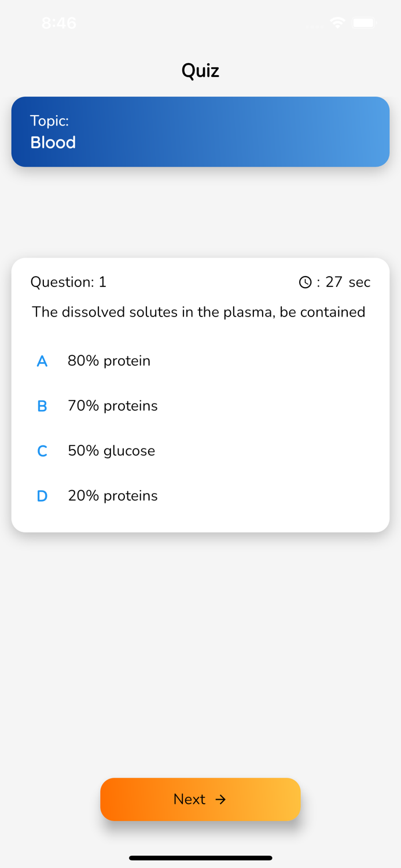Viewport: 401px width, 868px height.
Task: Select answer '70% proteins'
Action: [x=112, y=406]
